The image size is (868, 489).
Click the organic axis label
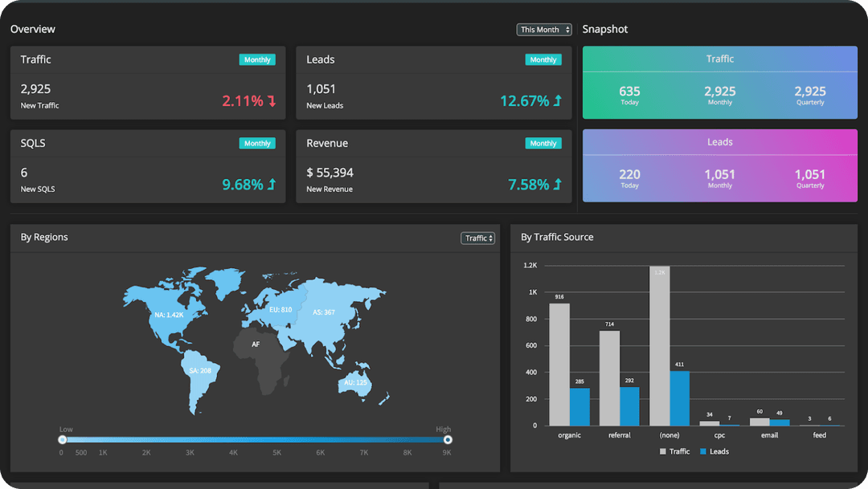pos(569,435)
